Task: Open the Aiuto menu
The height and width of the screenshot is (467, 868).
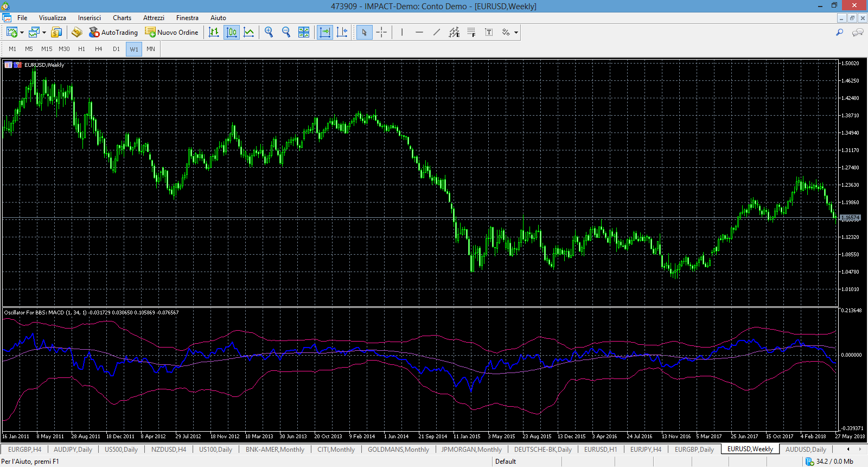Action: 218,18
